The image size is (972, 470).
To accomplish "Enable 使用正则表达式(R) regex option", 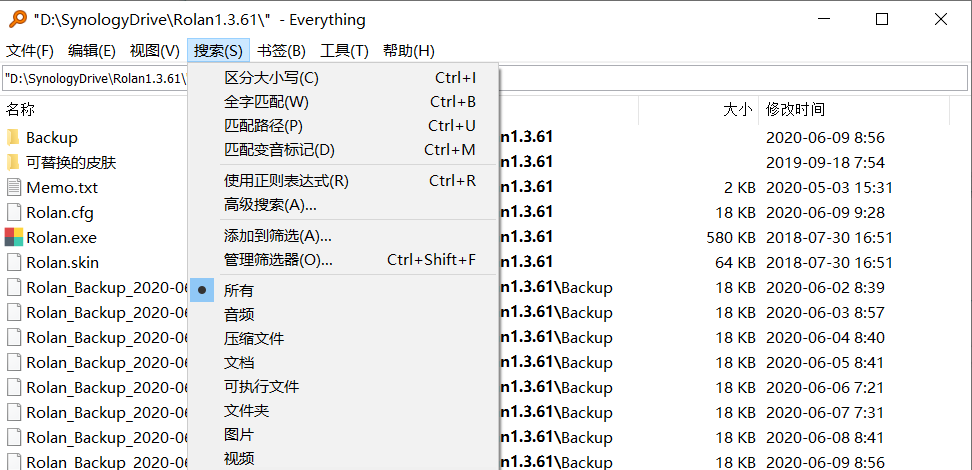I will click(343, 181).
